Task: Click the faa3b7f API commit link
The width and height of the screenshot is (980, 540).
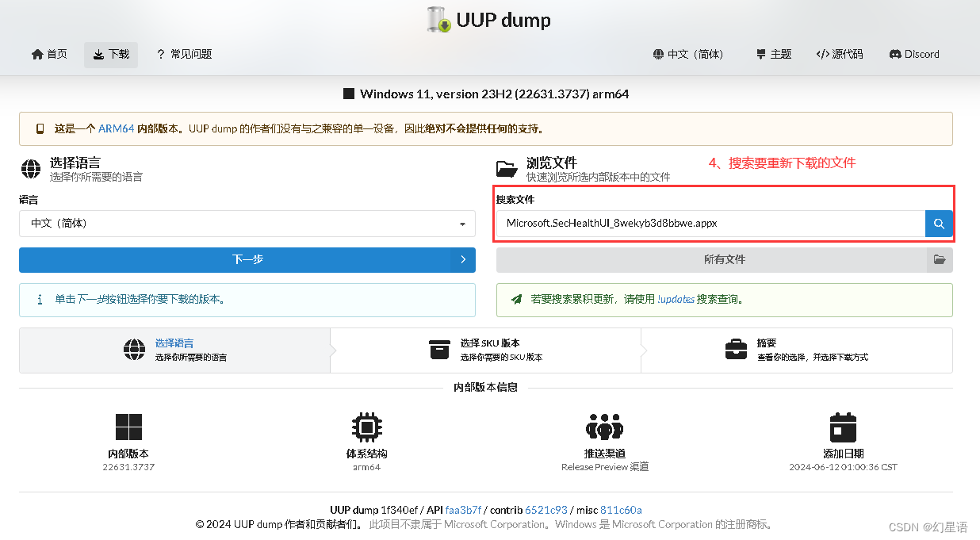Action: pyautogui.click(x=463, y=510)
